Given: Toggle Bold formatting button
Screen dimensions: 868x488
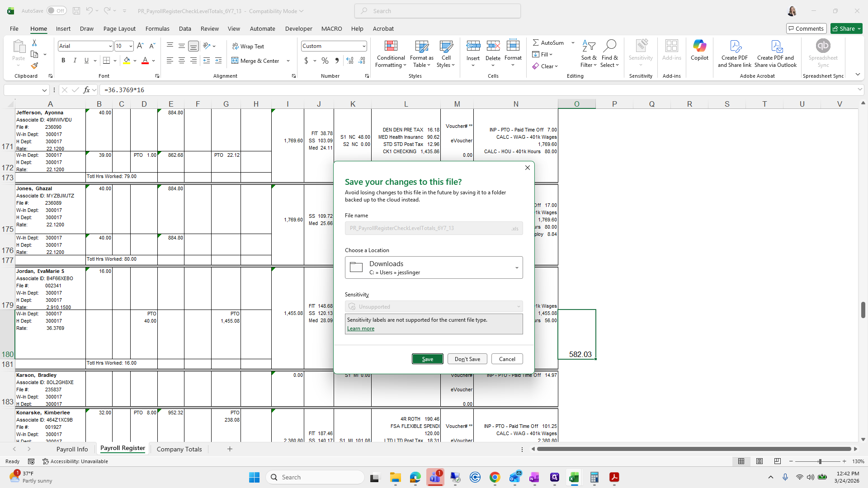Looking at the screenshot, I should [63, 61].
